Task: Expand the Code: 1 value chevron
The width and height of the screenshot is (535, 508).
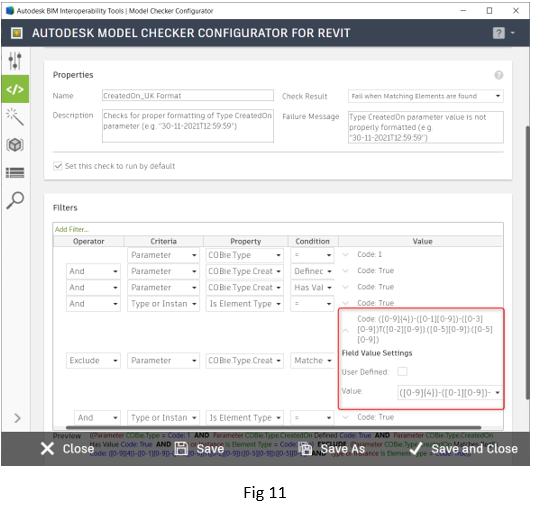Action: pos(345,255)
